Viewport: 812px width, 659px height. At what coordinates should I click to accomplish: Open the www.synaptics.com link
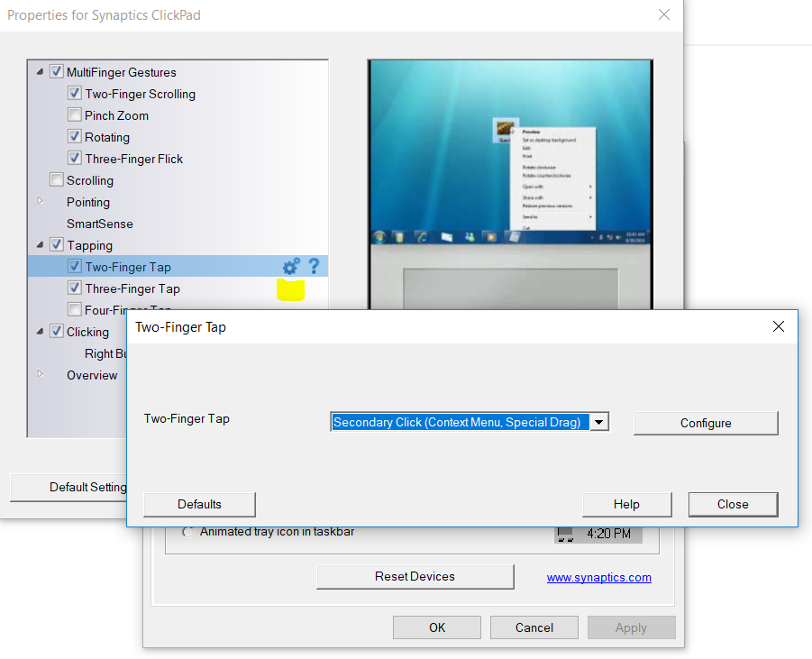(598, 577)
